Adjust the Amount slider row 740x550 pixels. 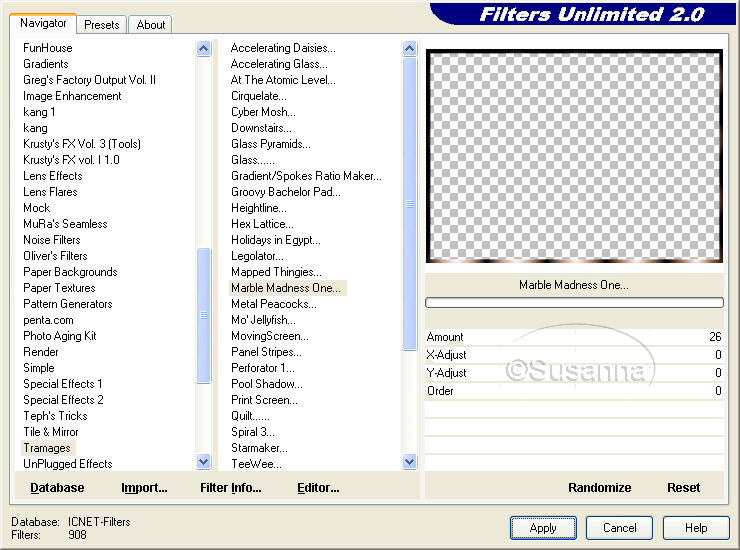(x=574, y=337)
